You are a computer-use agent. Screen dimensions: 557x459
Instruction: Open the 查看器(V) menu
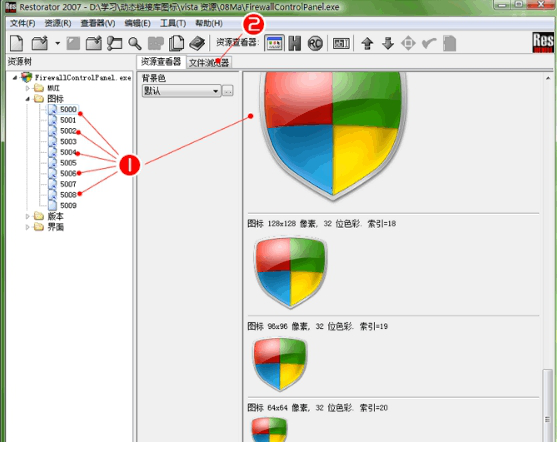click(98, 23)
